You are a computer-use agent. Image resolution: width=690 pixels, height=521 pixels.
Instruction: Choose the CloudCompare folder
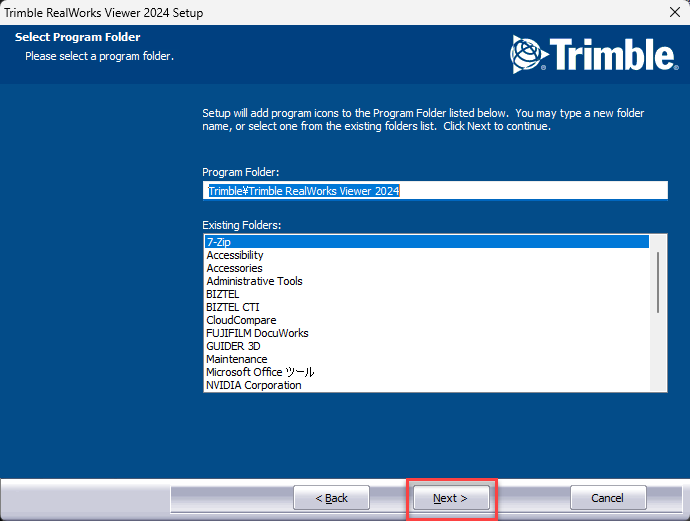click(241, 320)
